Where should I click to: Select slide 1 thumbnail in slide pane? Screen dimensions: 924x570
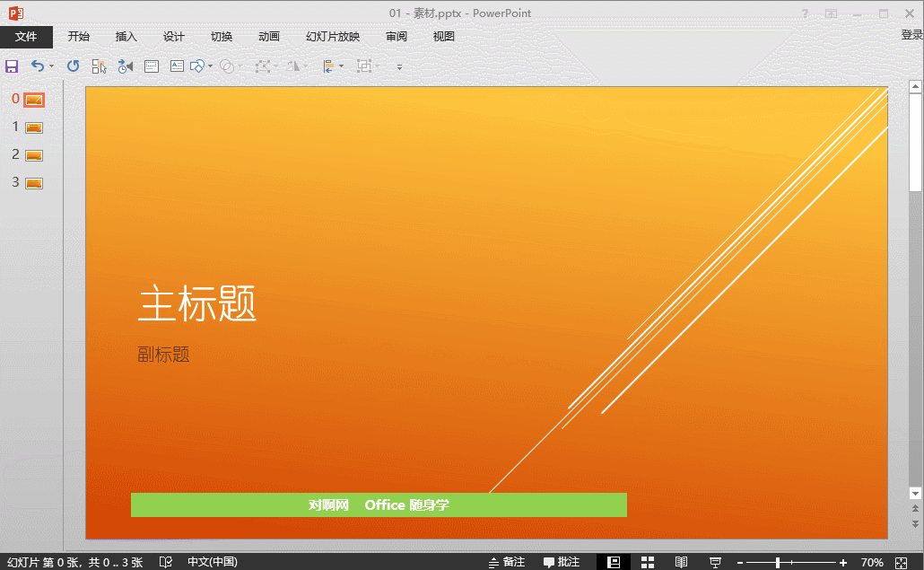point(34,127)
